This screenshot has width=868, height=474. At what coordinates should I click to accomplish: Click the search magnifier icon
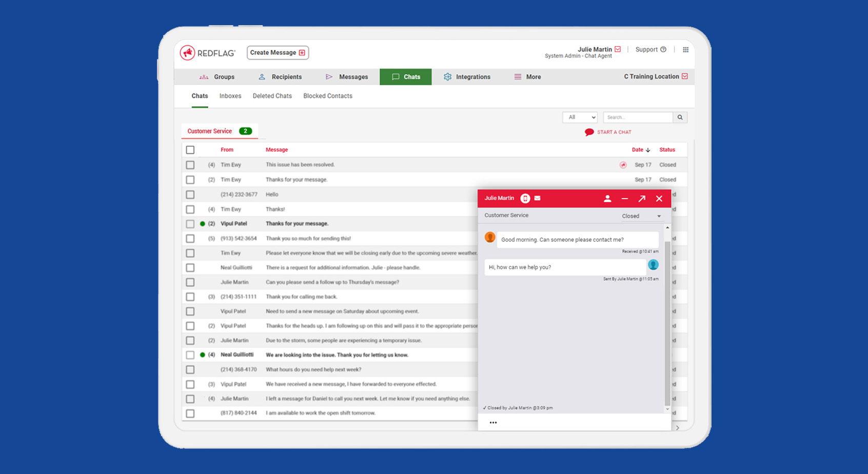click(x=680, y=117)
